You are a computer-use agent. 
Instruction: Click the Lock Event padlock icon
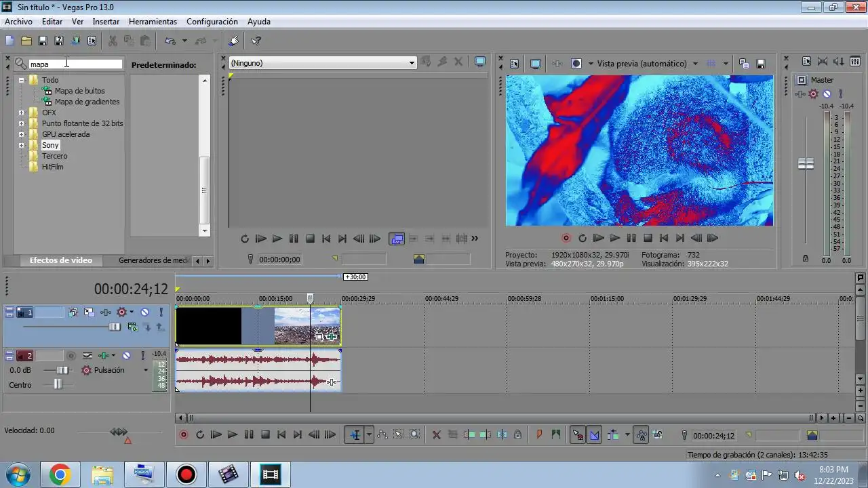pyautogui.click(x=517, y=435)
